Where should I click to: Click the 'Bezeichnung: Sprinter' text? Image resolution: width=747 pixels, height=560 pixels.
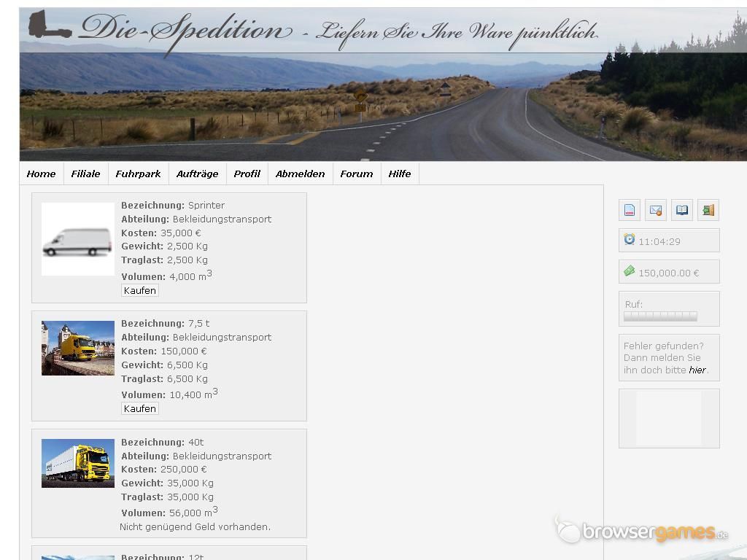[x=172, y=205]
